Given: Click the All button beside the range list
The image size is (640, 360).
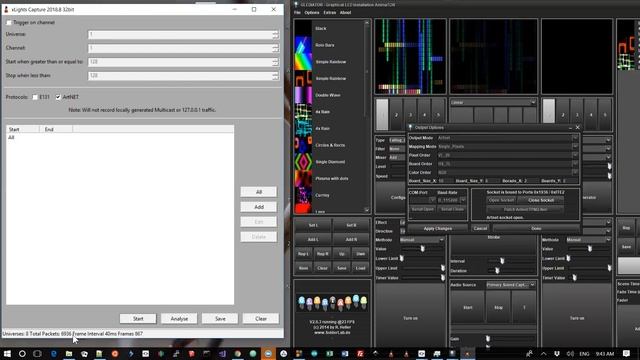Looking at the screenshot, I should click(259, 192).
